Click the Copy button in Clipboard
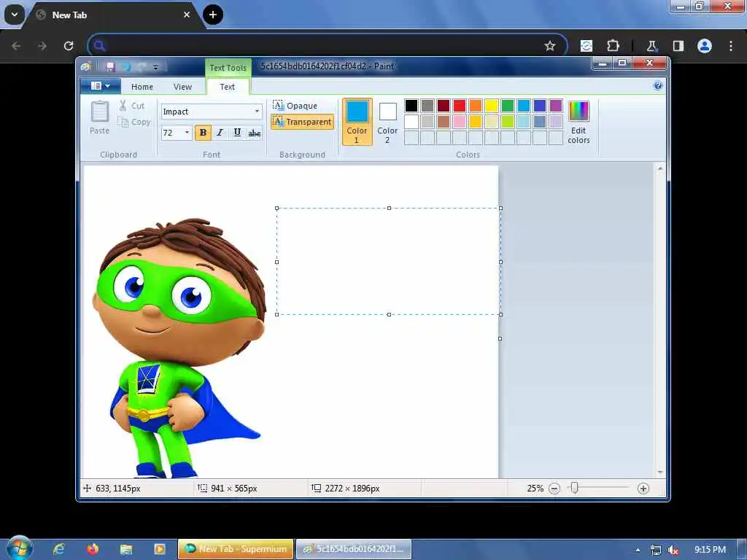Screen dimensions: 747x560 134,122
